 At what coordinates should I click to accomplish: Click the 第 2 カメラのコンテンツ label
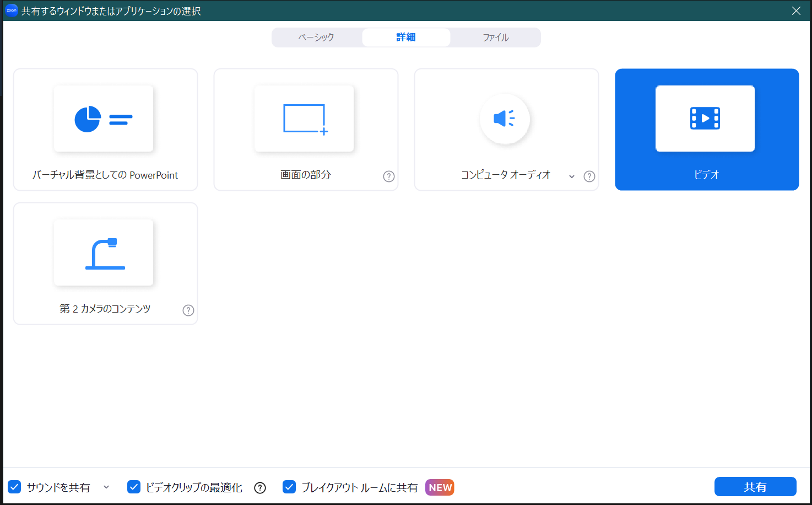pos(105,309)
